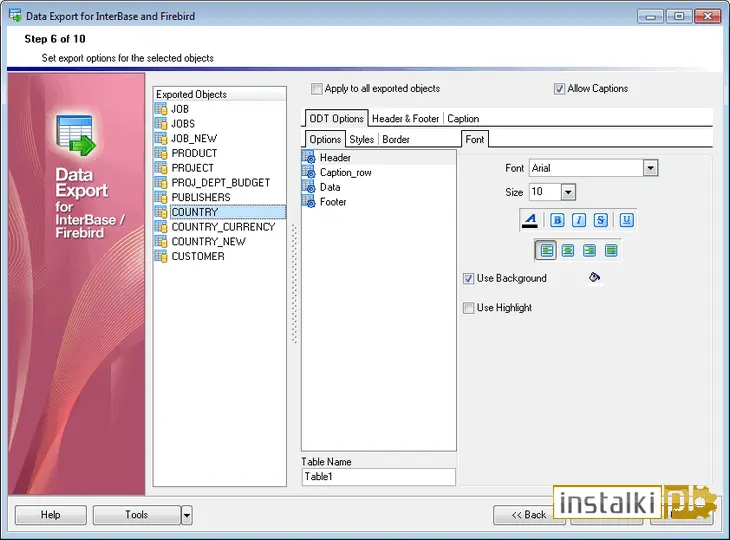Select JOBS in Exported Objects
Image resolution: width=730 pixels, height=540 pixels.
(x=183, y=124)
